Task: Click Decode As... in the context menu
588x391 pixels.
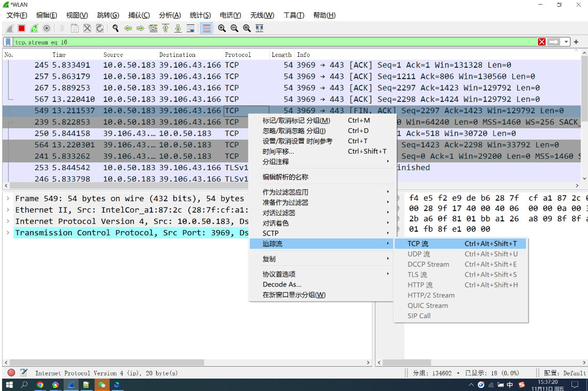Action: pyautogui.click(x=321, y=284)
